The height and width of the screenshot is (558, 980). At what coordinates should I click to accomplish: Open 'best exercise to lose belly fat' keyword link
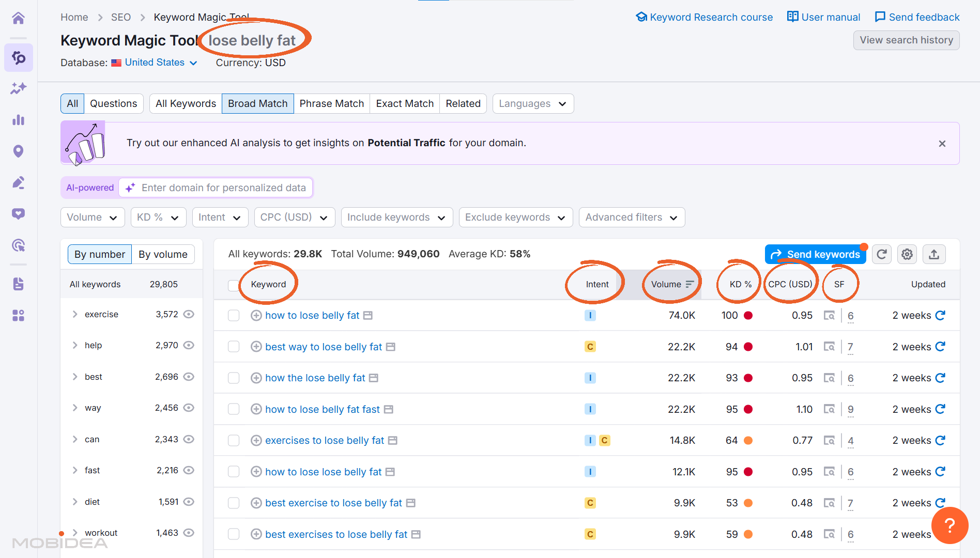coord(333,503)
